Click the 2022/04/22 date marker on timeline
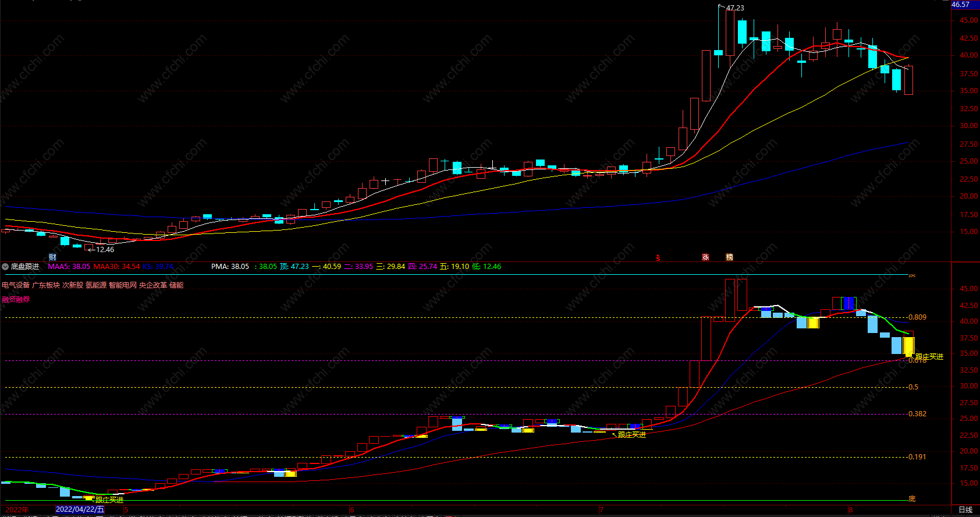The width and height of the screenshot is (980, 517). click(80, 509)
